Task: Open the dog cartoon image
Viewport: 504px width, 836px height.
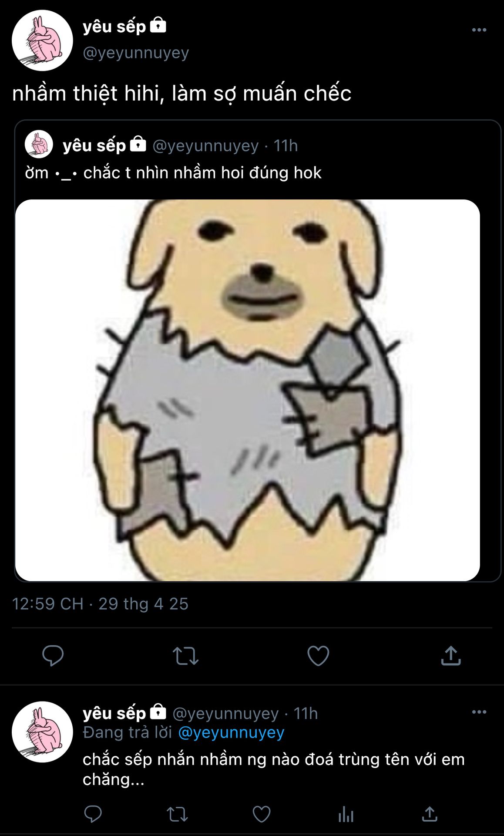Action: click(247, 390)
